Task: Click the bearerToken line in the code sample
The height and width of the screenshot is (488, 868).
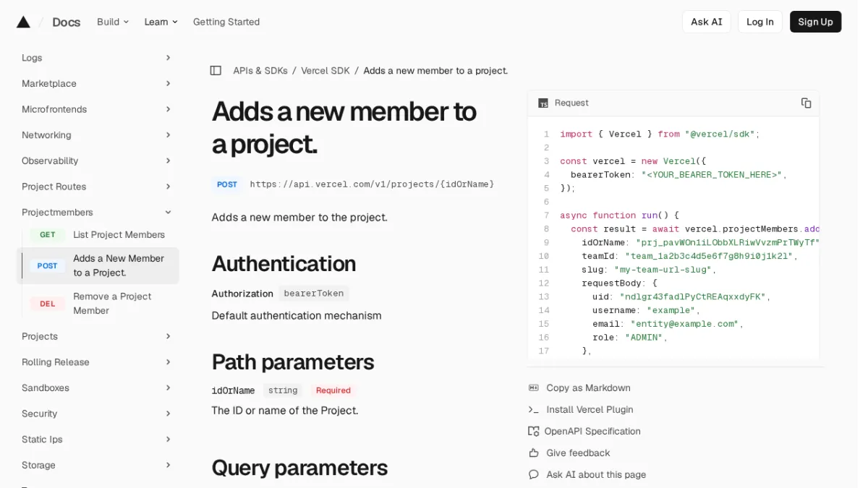Action: (x=678, y=174)
